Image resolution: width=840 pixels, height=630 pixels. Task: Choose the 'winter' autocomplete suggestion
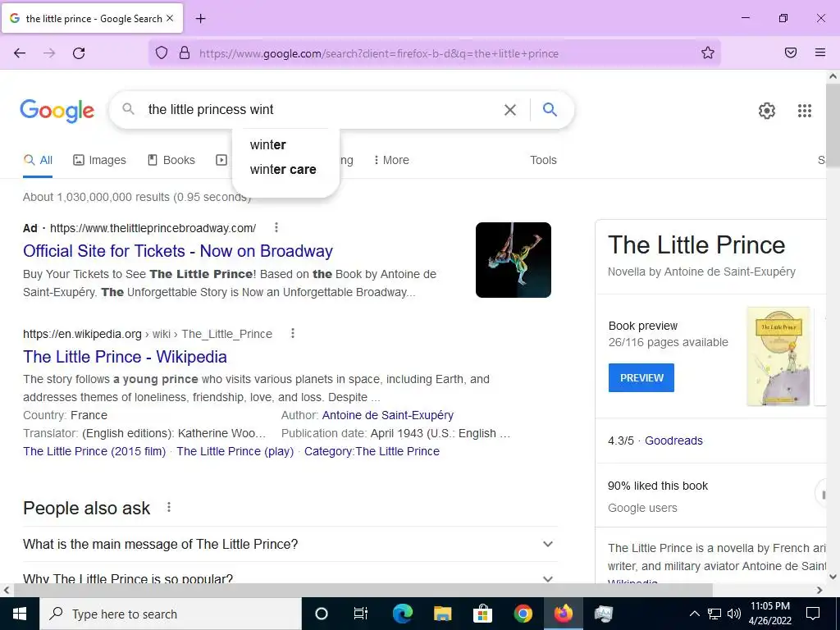(x=286, y=144)
